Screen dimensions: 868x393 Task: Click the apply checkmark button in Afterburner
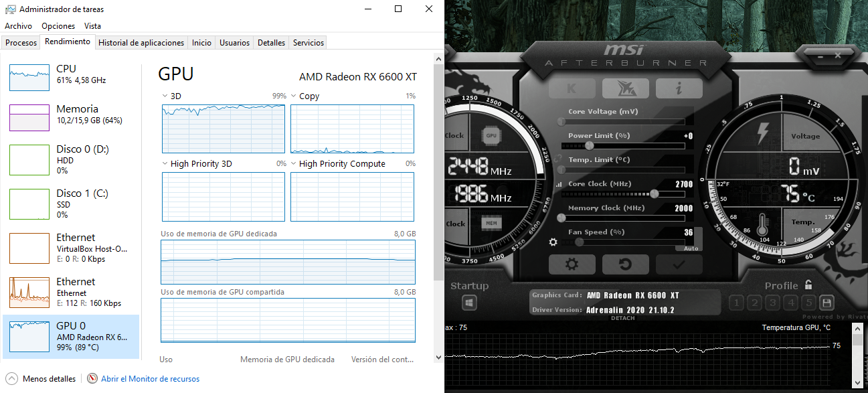679,264
